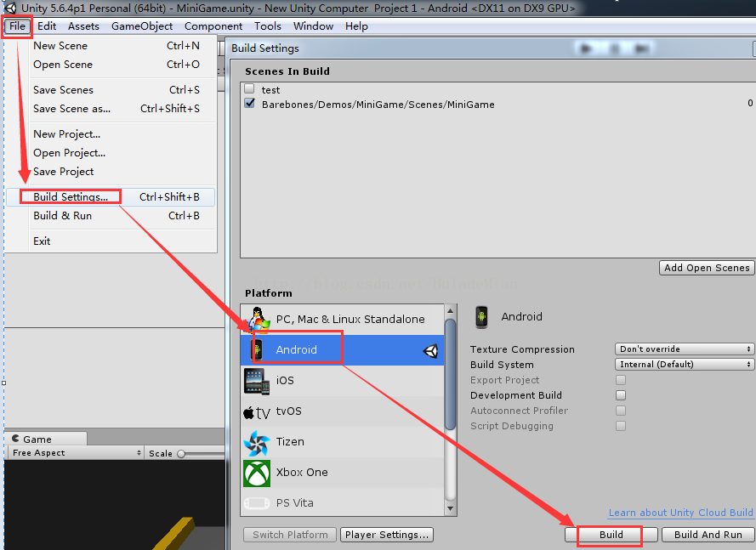The height and width of the screenshot is (550, 756).
Task: Open Learn about Unity Cloud Build link
Action: pyautogui.click(x=681, y=513)
